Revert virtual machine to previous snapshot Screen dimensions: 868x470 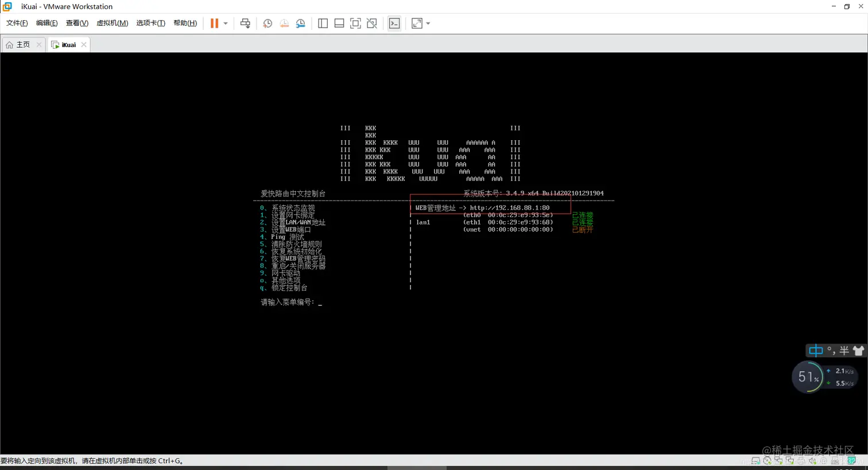[284, 24]
